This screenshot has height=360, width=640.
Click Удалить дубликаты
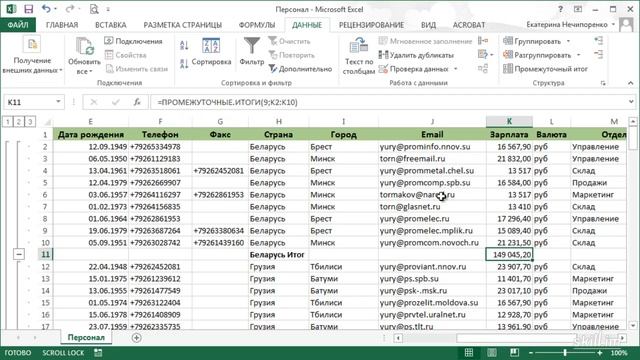click(x=416, y=55)
